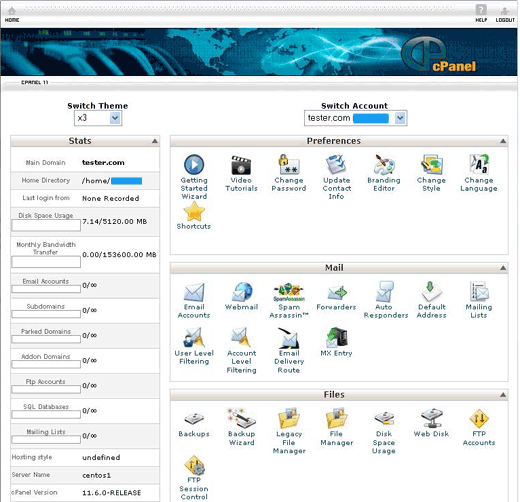Click the '7.14/5120.00 MB' disk usage value
Viewport: 520px width, 502px height.
[x=114, y=221]
